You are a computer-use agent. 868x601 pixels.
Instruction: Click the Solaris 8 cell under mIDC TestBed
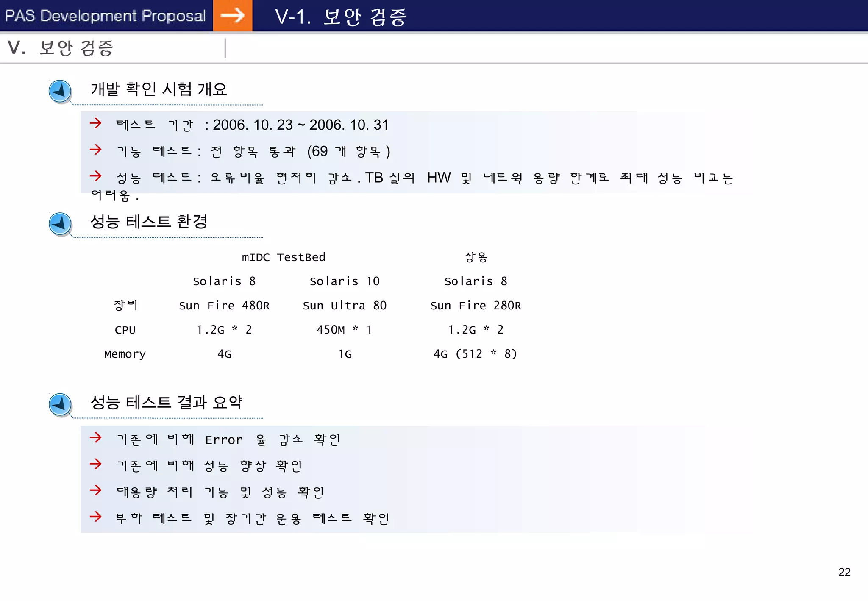pos(224,281)
